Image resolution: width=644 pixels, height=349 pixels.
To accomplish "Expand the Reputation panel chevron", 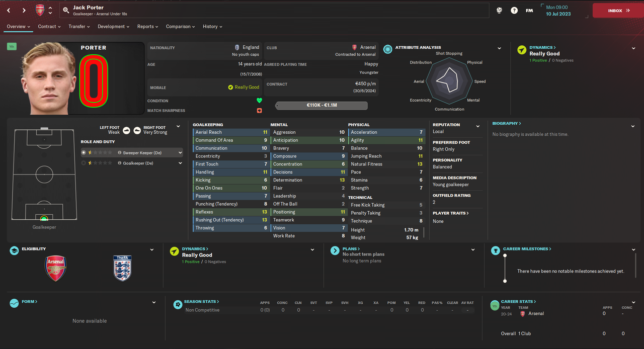I will [x=478, y=126].
